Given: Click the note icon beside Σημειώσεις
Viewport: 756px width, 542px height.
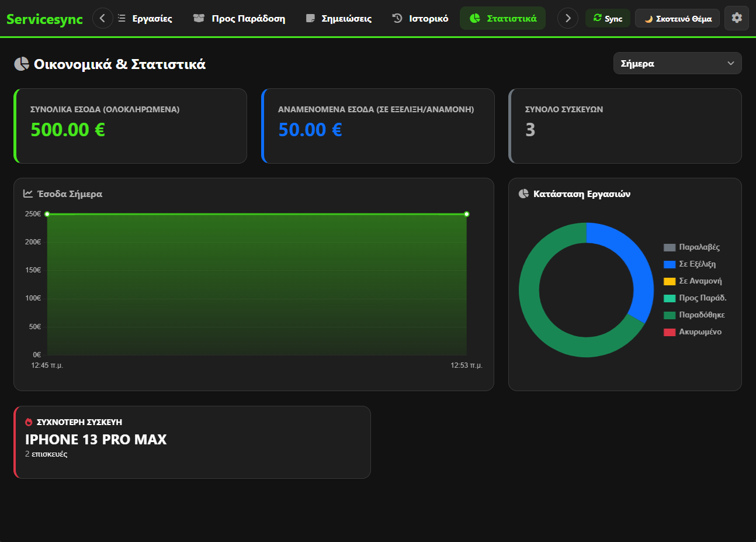Looking at the screenshot, I should coord(310,18).
